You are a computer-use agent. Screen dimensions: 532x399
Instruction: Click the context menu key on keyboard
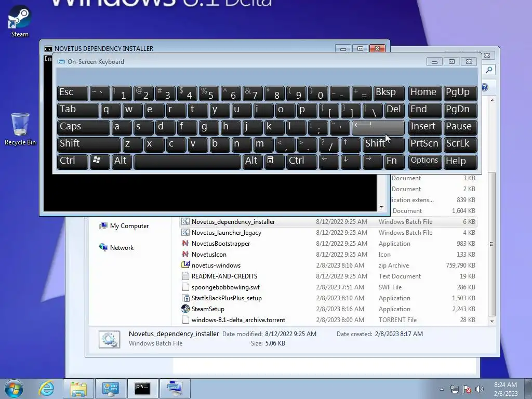coord(274,162)
